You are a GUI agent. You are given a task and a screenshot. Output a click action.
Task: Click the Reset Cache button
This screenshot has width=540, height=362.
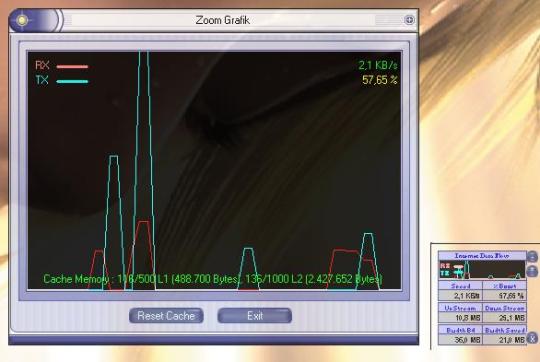tap(166, 316)
